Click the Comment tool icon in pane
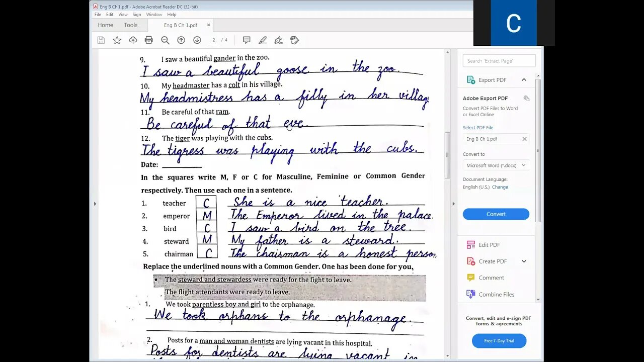 pos(471,278)
